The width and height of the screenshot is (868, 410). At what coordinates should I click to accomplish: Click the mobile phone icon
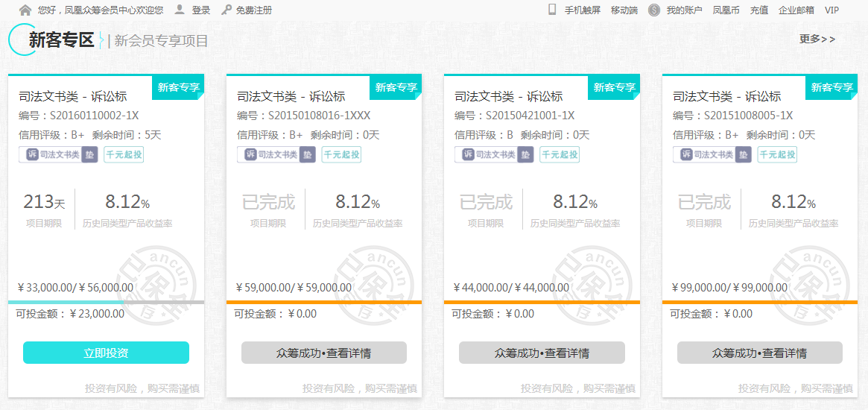point(552,10)
